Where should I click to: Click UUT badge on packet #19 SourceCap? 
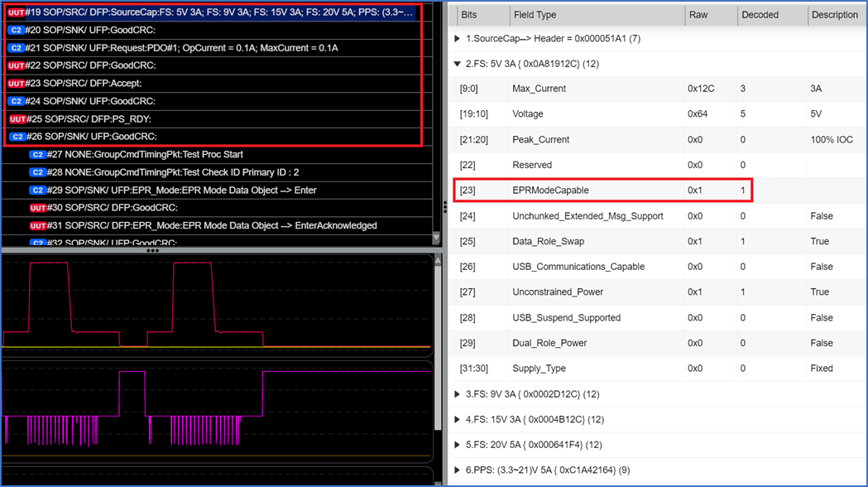point(16,12)
